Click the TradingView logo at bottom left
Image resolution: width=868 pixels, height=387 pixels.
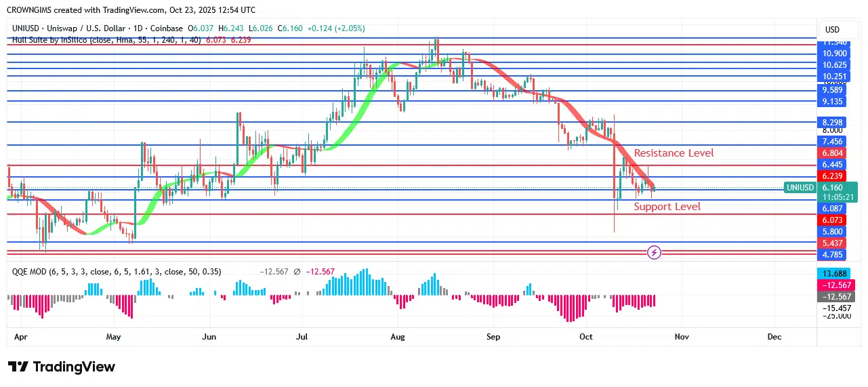click(62, 367)
